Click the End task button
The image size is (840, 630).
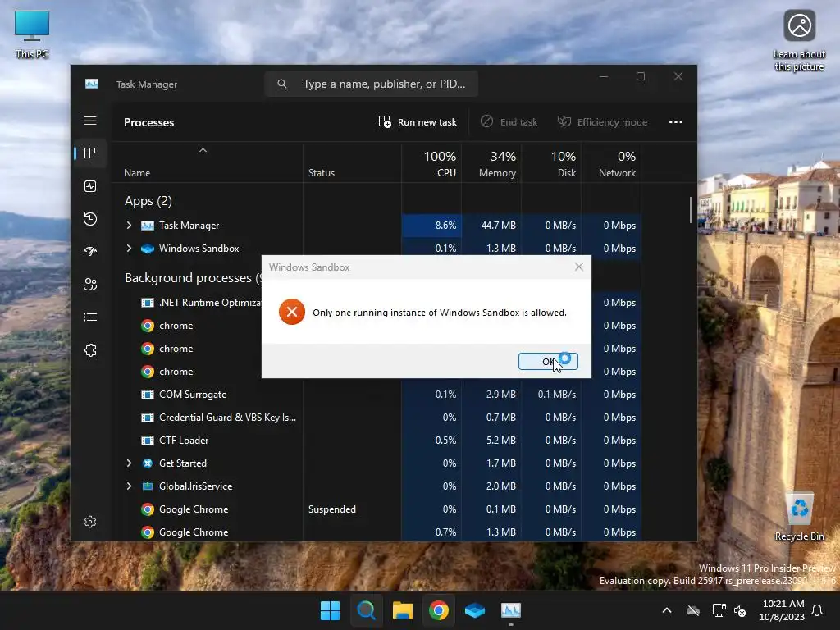[509, 122]
